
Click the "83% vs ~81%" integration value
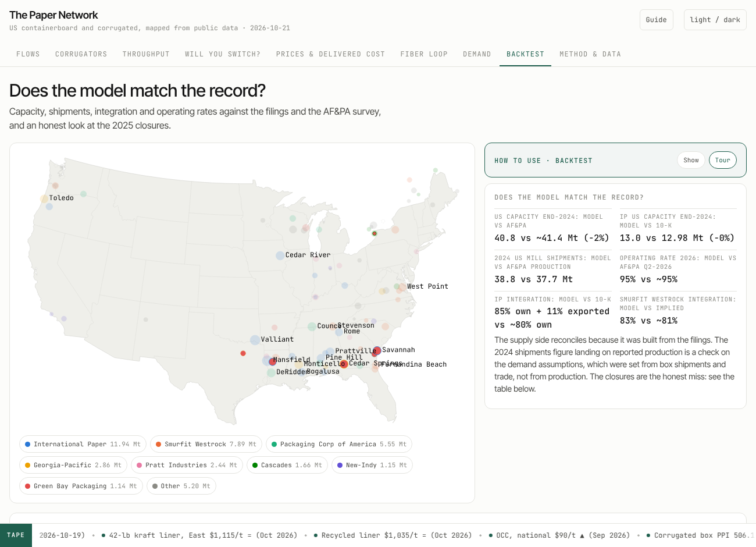[648, 321]
